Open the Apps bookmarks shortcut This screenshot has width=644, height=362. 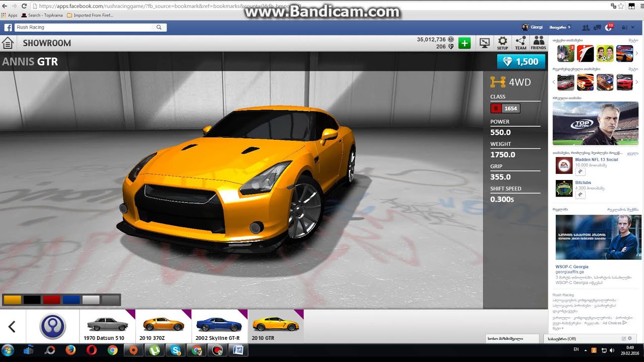tap(9, 16)
